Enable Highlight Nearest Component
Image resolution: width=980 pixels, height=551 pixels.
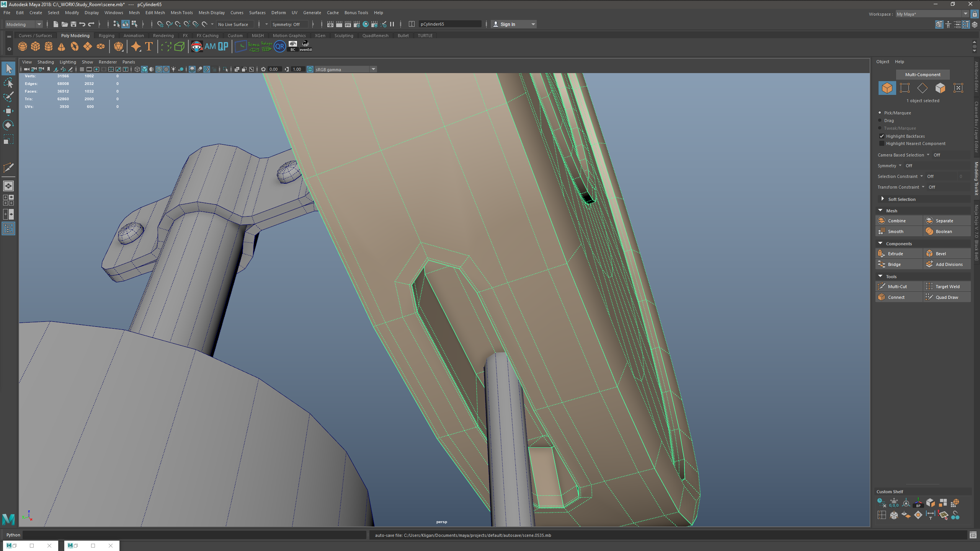coord(882,143)
